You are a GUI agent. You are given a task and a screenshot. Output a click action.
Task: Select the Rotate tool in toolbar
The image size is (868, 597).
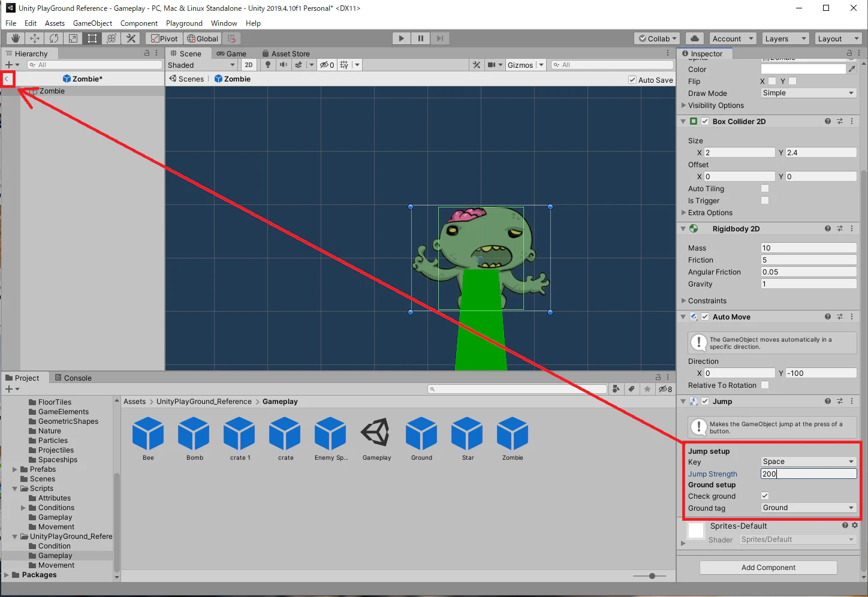click(54, 38)
